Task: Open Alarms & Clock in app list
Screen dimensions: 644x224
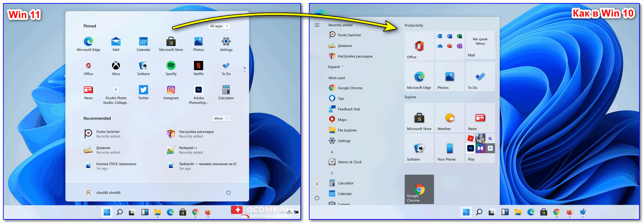Action: [345, 162]
